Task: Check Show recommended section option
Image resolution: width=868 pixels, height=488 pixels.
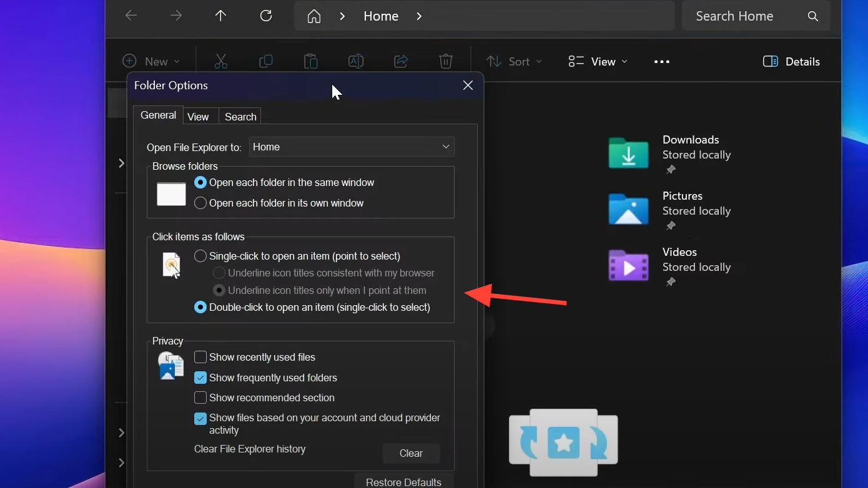Action: click(200, 398)
